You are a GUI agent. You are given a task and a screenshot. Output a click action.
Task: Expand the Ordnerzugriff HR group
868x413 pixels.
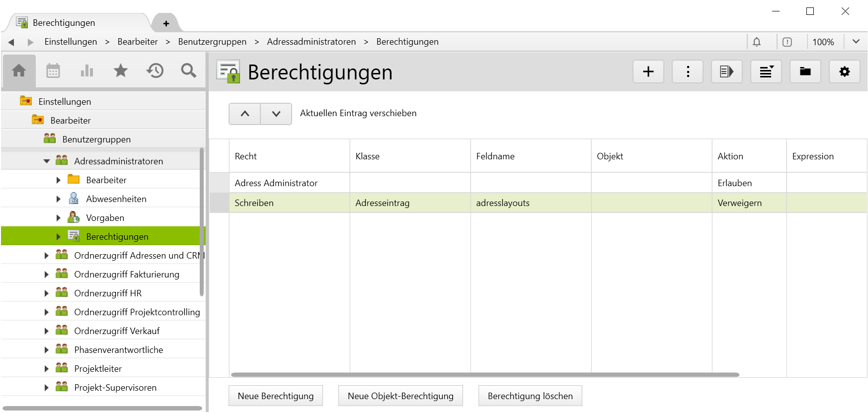coord(47,293)
